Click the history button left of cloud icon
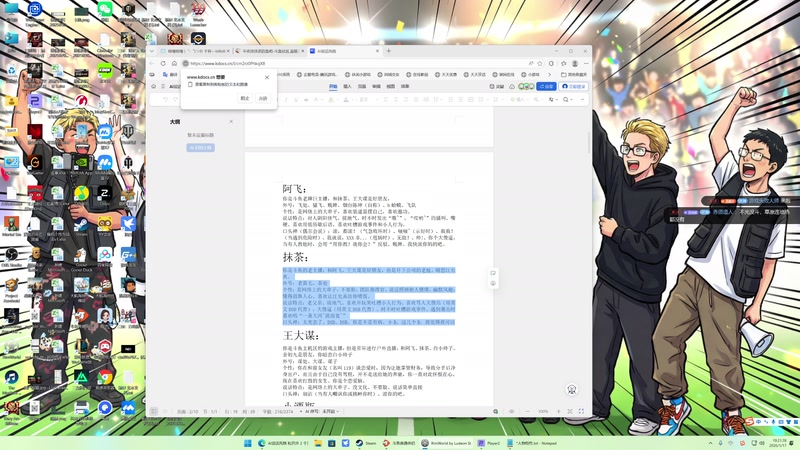 tap(496, 87)
